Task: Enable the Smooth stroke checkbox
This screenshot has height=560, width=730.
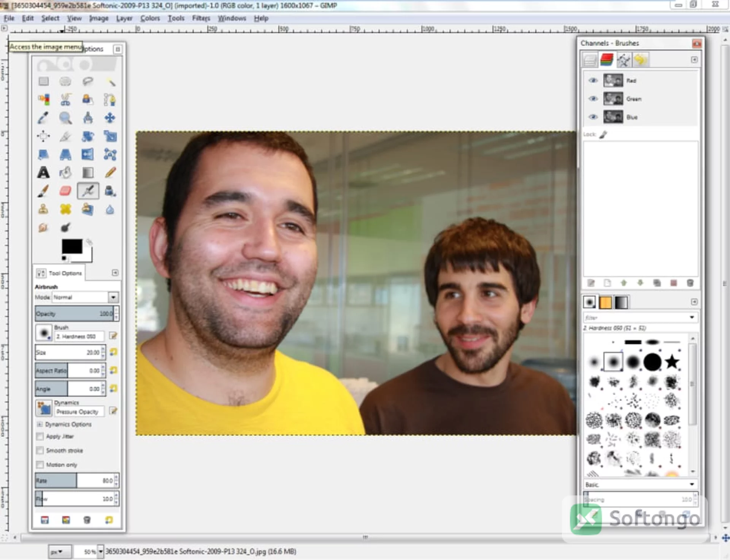Action: click(x=40, y=451)
